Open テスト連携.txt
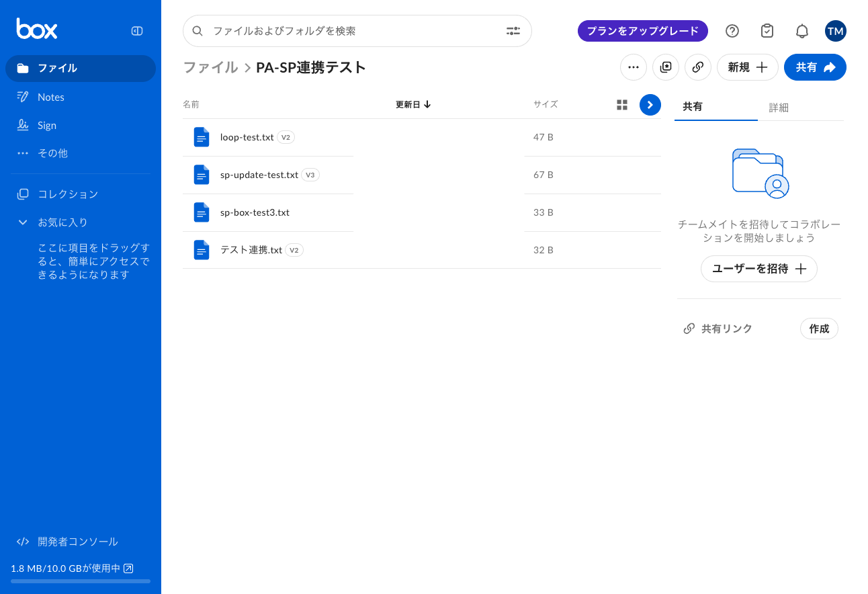 point(251,250)
